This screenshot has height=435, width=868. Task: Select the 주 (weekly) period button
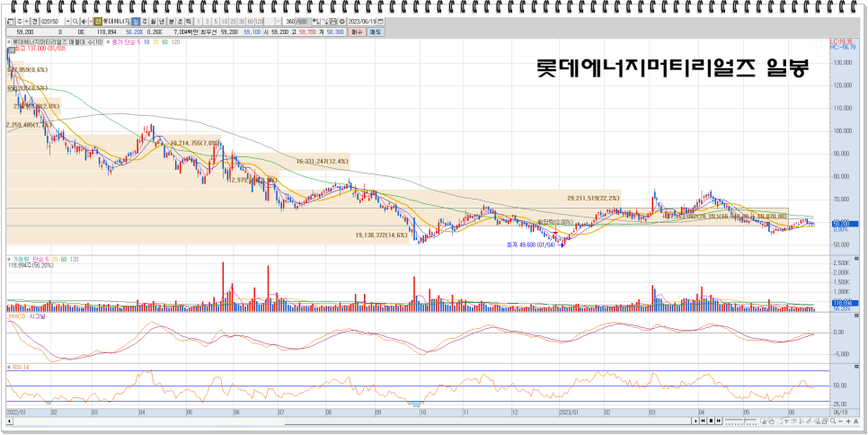click(x=145, y=21)
